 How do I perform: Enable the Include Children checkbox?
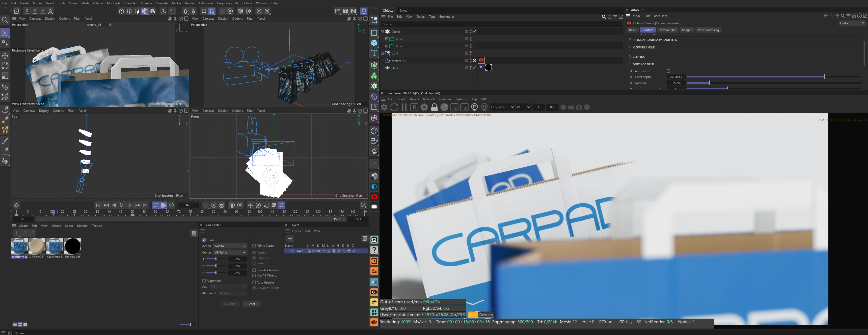pyautogui.click(x=254, y=270)
